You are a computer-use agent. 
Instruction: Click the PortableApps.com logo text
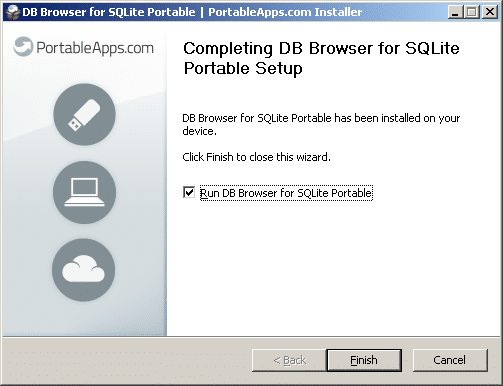pos(95,48)
